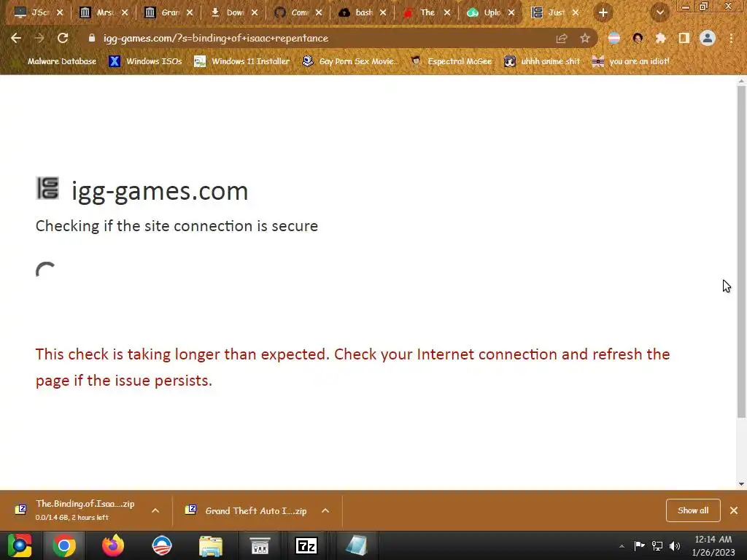Close the downloads bar
The height and width of the screenshot is (560, 747).
pos(734,510)
